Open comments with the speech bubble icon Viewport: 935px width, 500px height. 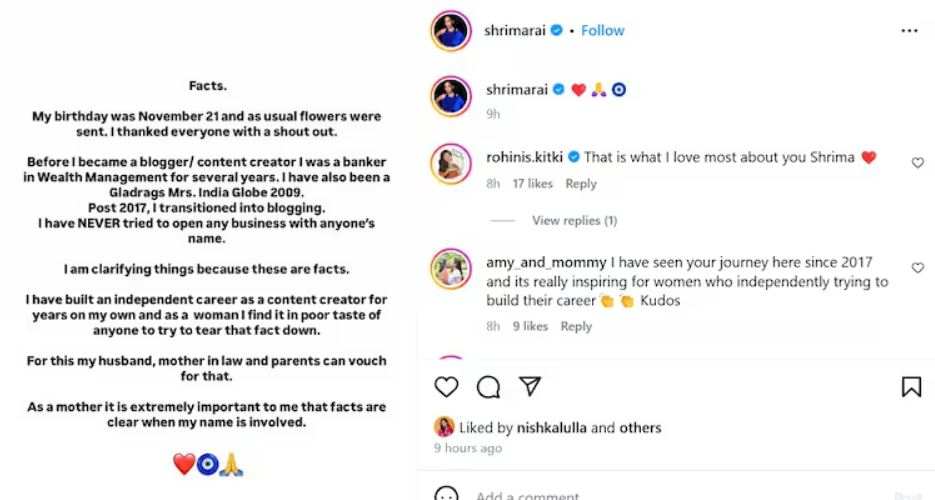point(488,387)
